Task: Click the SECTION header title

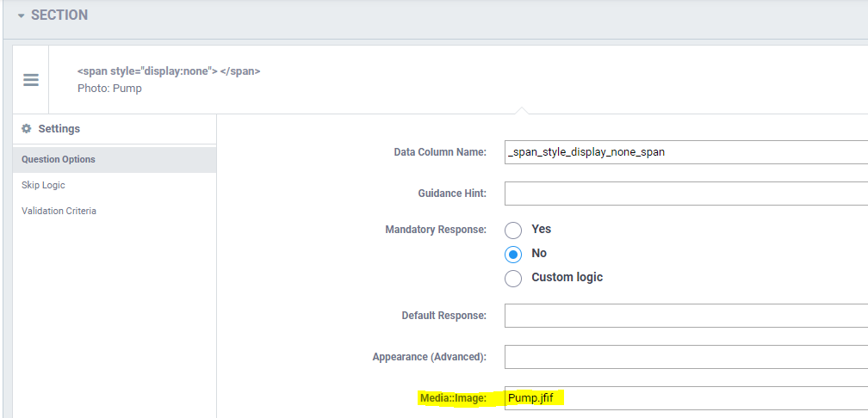Action: tap(59, 15)
